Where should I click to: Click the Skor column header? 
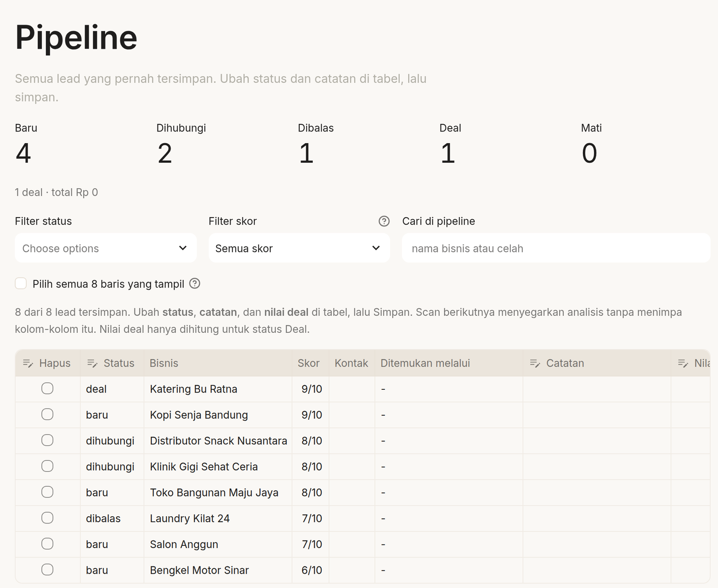click(x=311, y=363)
